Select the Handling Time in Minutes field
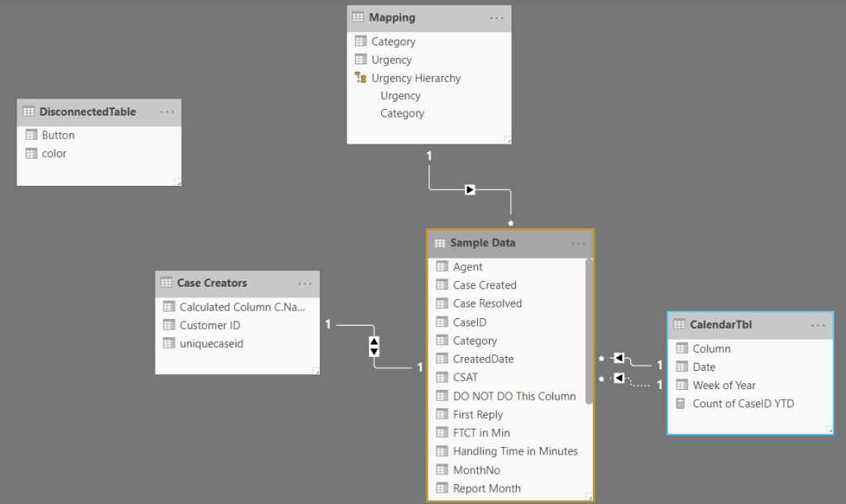This screenshot has height=504, width=846. (514, 451)
